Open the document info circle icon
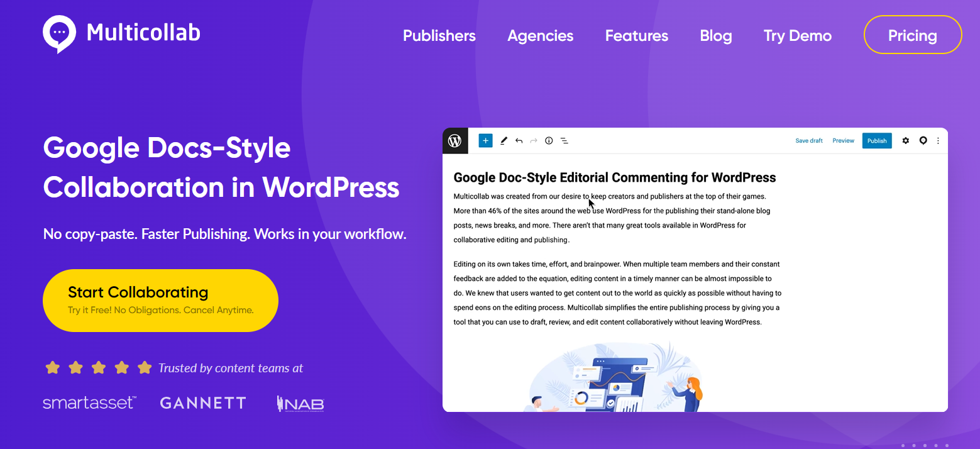Screen dimensions: 980x449 tap(549, 141)
